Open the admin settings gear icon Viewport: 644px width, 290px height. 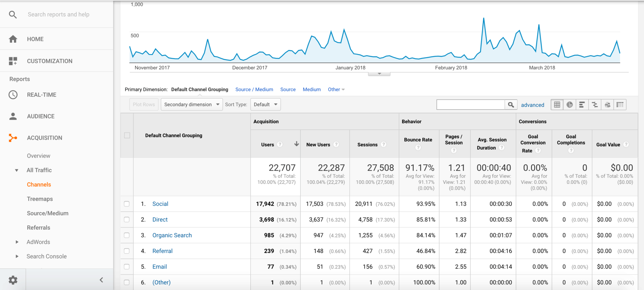tap(13, 280)
